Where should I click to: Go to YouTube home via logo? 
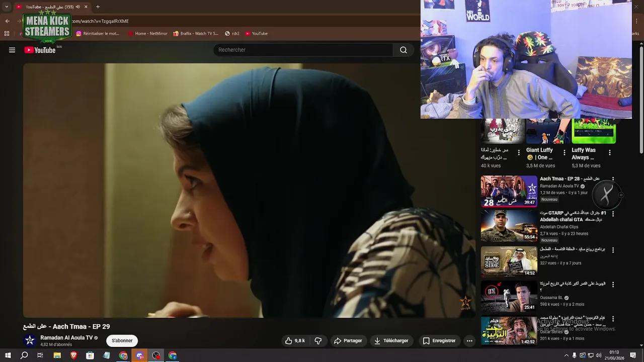[40, 50]
